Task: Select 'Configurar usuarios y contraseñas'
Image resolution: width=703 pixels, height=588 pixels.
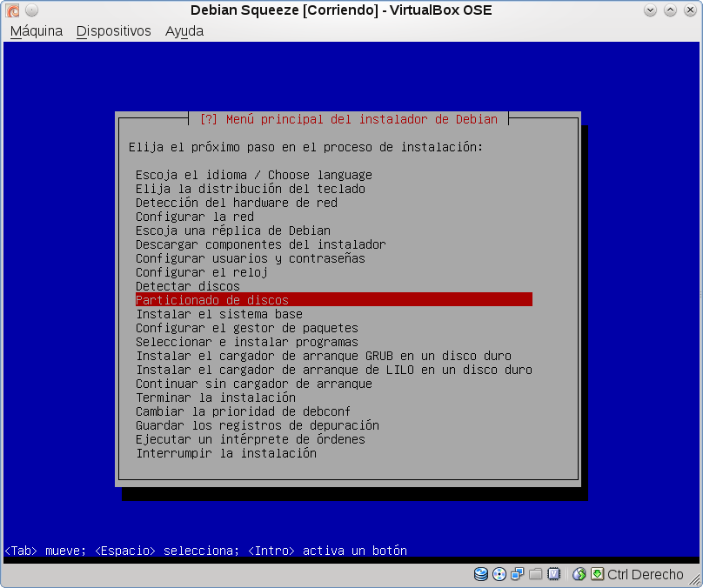Action: [x=251, y=258]
